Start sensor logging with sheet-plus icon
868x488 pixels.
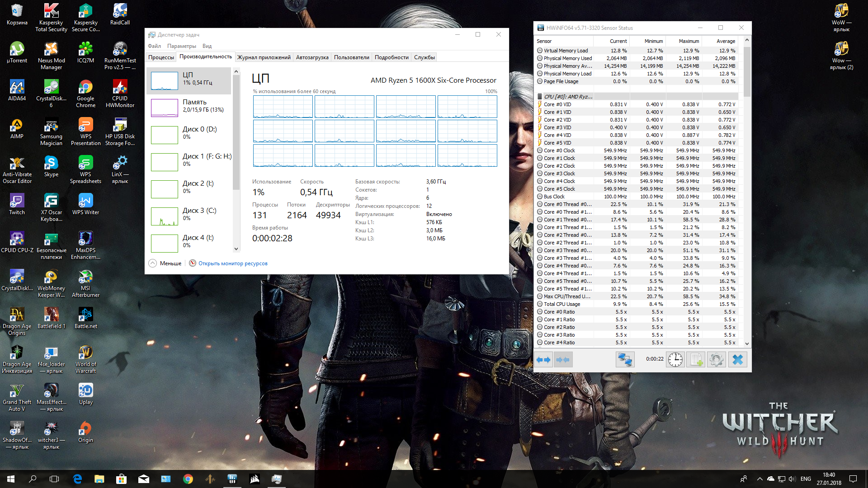[696, 360]
